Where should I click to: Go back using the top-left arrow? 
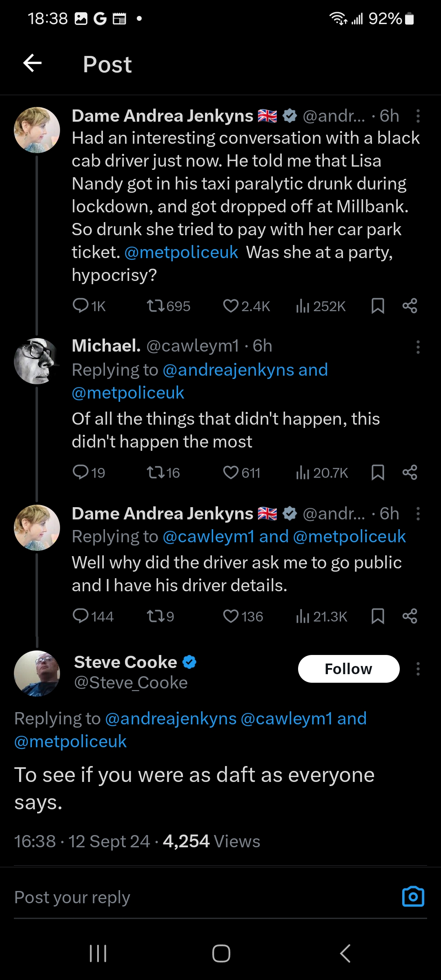[x=33, y=63]
